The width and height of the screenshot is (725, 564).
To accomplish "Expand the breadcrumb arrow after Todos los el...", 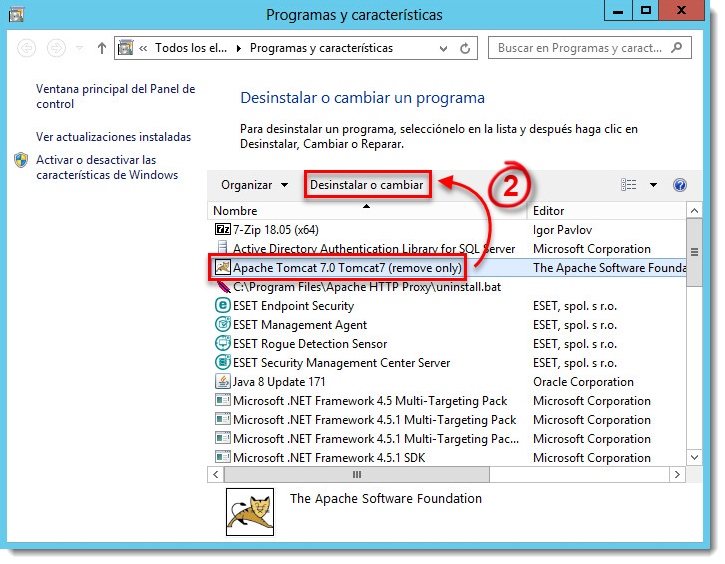I will (x=239, y=48).
